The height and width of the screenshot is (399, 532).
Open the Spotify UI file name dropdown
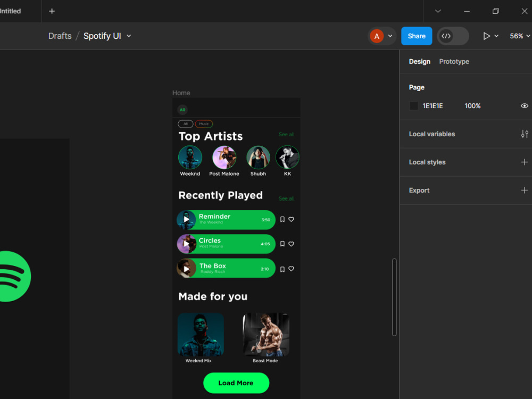point(129,36)
